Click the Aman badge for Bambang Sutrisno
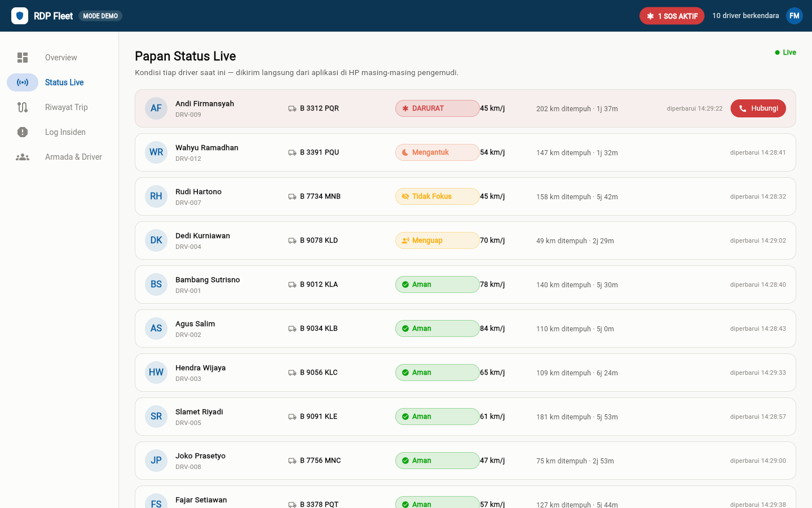The width and height of the screenshot is (812, 508). point(438,284)
